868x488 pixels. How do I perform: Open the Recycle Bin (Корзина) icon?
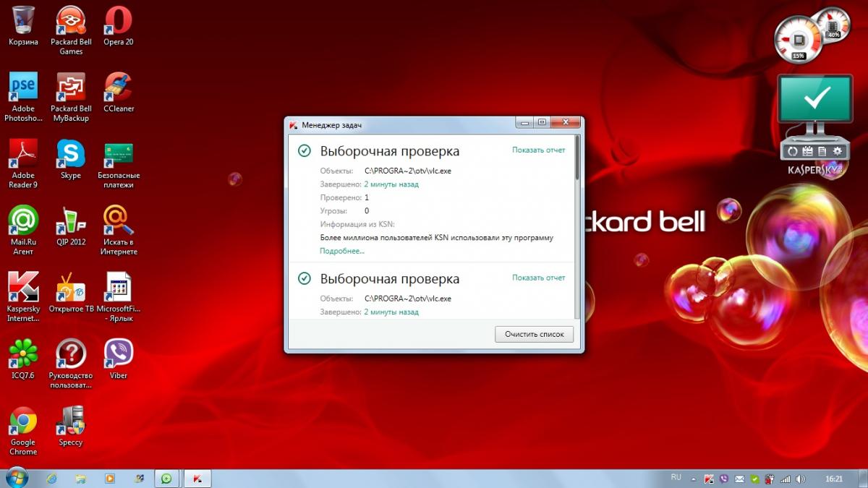(x=23, y=25)
